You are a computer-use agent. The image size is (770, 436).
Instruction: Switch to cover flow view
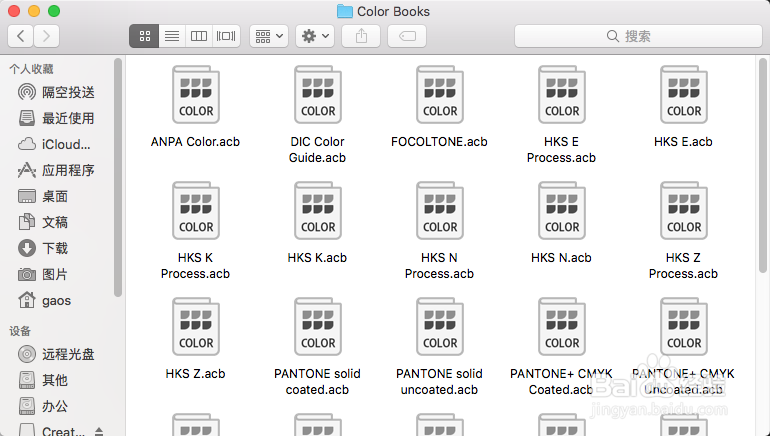coord(226,36)
